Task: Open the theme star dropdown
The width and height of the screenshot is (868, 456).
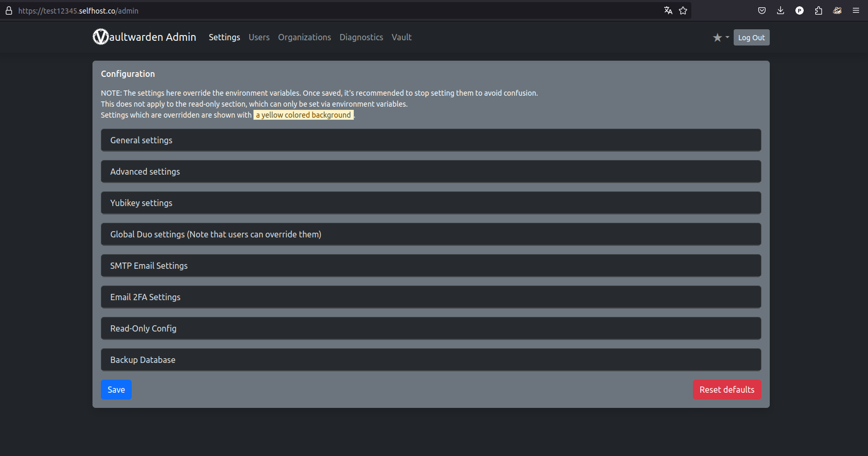Action: (721, 38)
